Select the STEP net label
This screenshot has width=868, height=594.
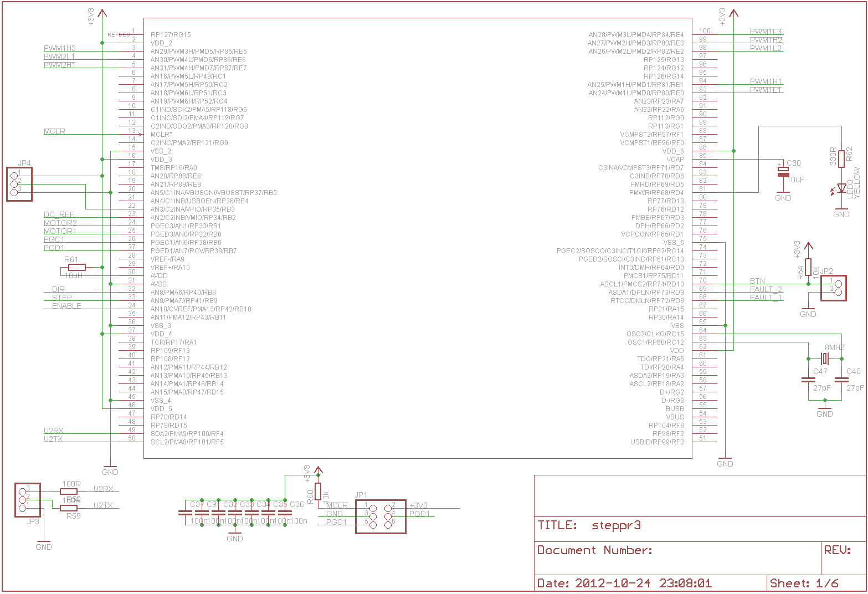click(x=62, y=298)
